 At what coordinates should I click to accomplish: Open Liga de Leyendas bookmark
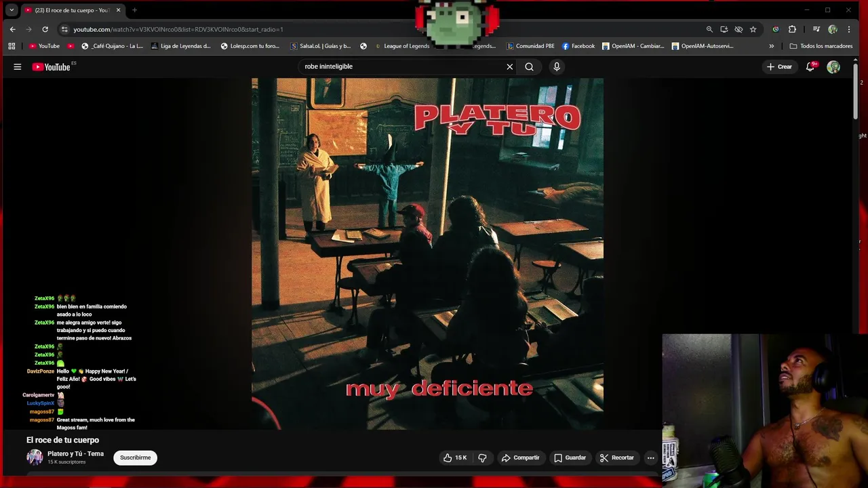tap(181, 46)
